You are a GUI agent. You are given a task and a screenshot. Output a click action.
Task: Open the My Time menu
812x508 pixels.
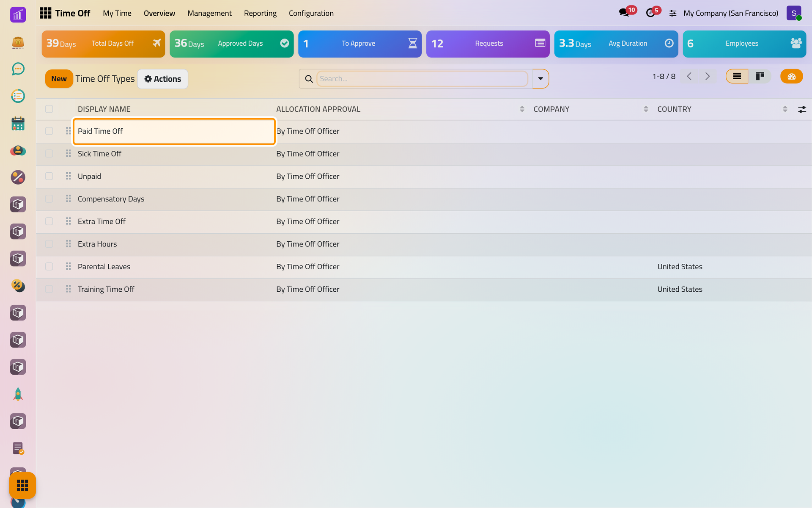pyautogui.click(x=117, y=13)
